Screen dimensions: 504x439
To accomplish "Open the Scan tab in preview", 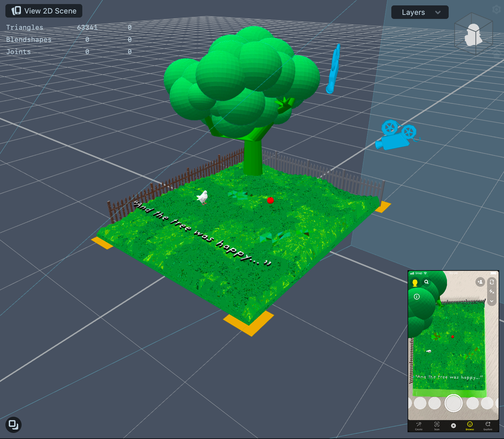I will (x=437, y=426).
